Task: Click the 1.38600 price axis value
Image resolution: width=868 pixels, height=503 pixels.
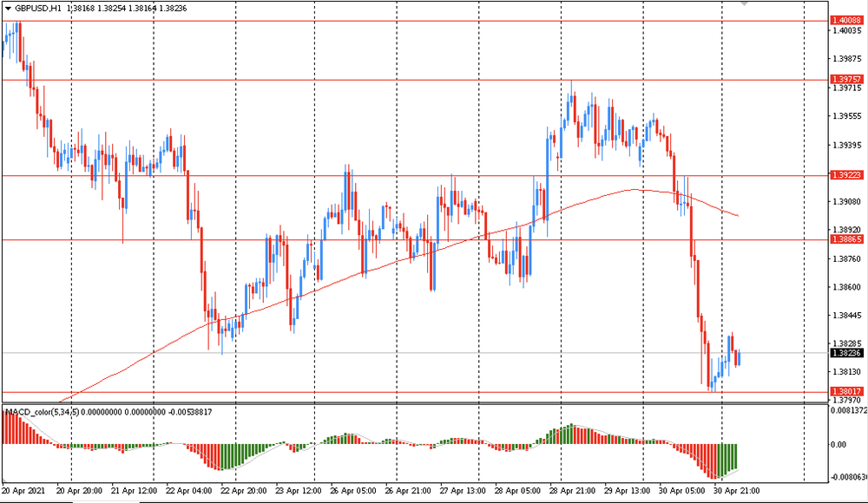Action: tap(847, 287)
